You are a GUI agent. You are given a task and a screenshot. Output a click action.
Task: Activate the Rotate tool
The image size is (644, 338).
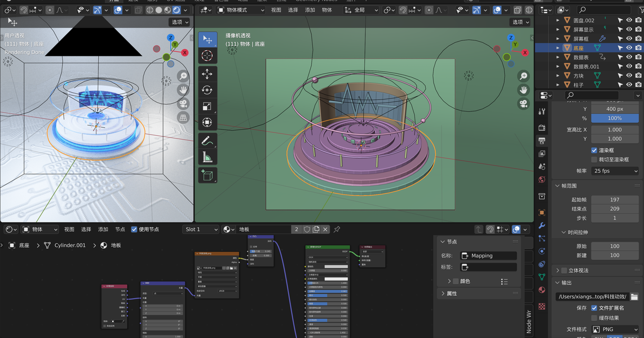click(208, 90)
